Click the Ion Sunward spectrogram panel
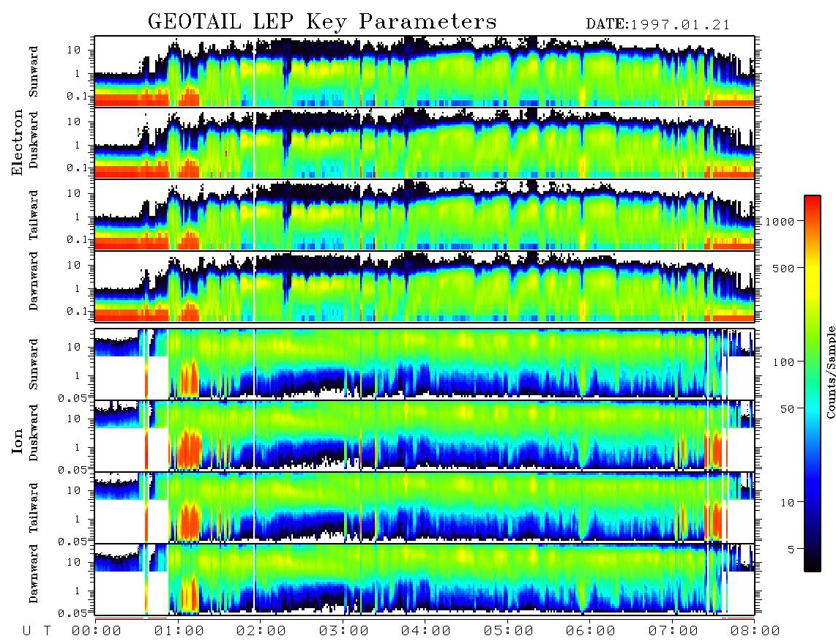Image resolution: width=836 pixels, height=644 pixels. click(x=425, y=364)
